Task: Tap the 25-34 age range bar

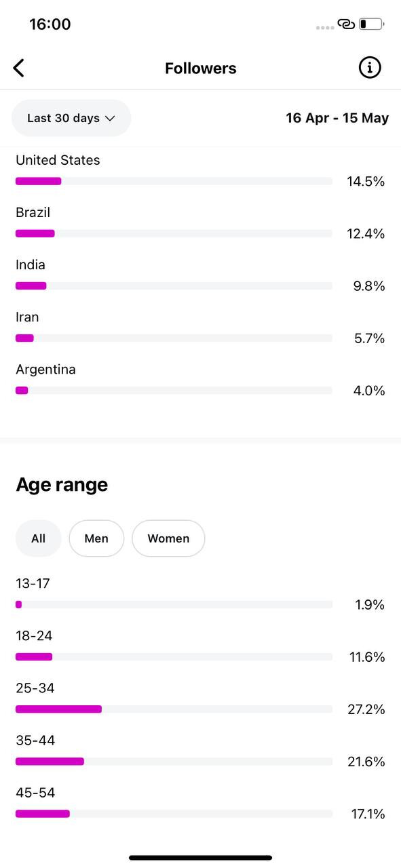Action: 174,709
